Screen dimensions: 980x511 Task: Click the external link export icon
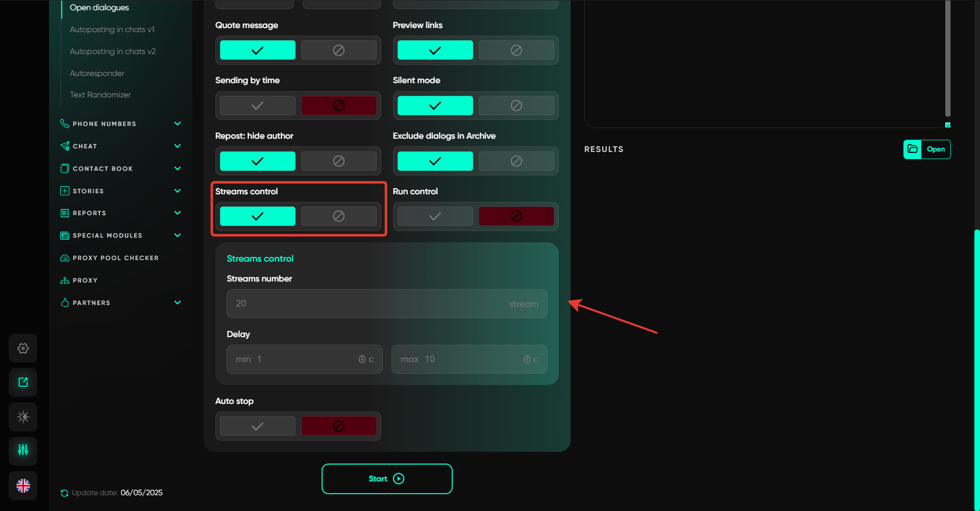pyautogui.click(x=23, y=382)
